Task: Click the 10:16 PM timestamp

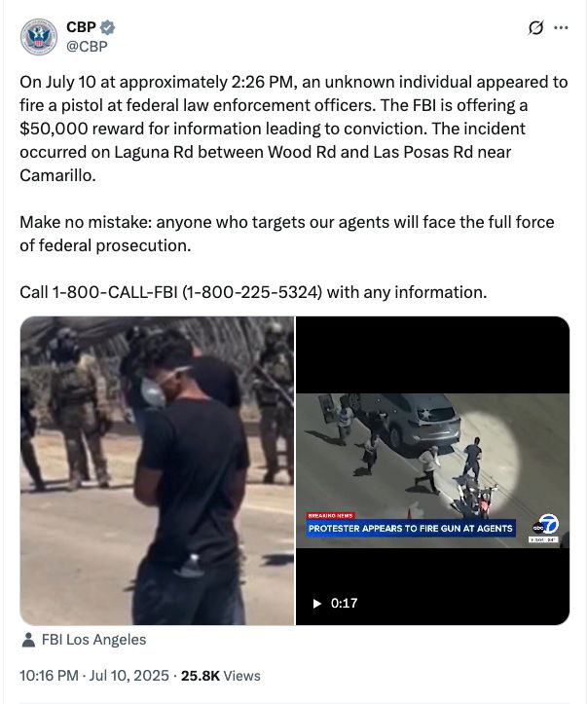Action: click(49, 675)
